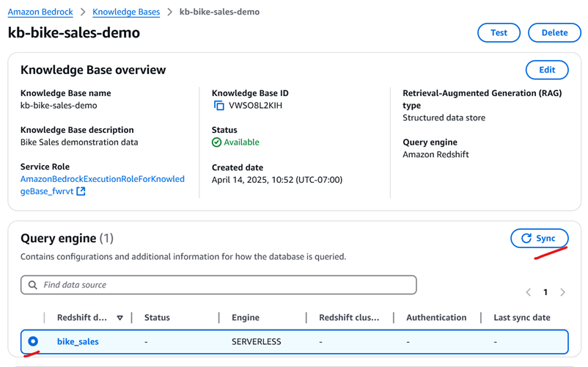Select the bike_sales radio button
Image resolution: width=588 pixels, height=367 pixels.
[x=33, y=341]
